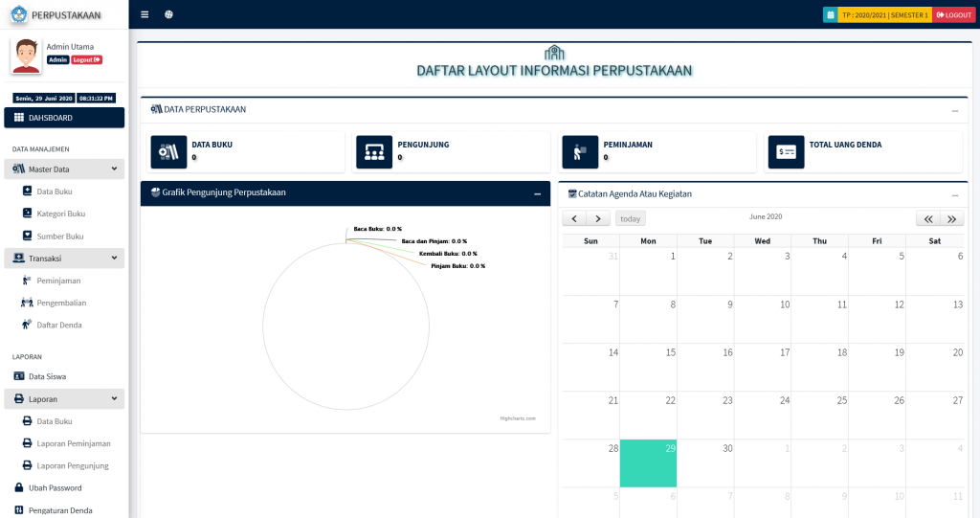Click the globe icon in top bar
Screen dimensions: 980x518
[x=168, y=14]
